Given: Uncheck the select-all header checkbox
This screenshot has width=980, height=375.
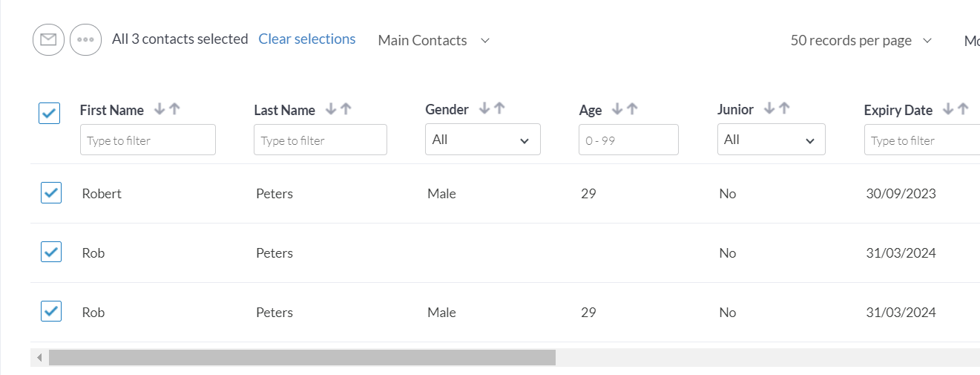Looking at the screenshot, I should pos(49,113).
